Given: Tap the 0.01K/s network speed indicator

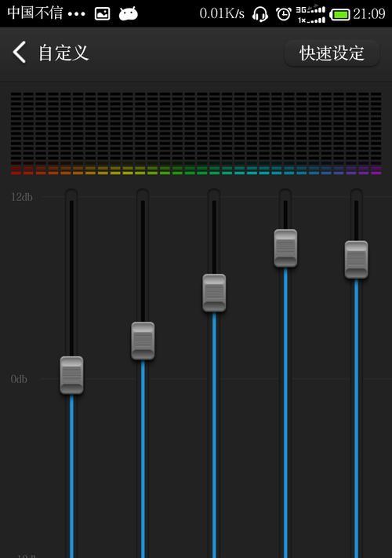Looking at the screenshot, I should pyautogui.click(x=222, y=13).
